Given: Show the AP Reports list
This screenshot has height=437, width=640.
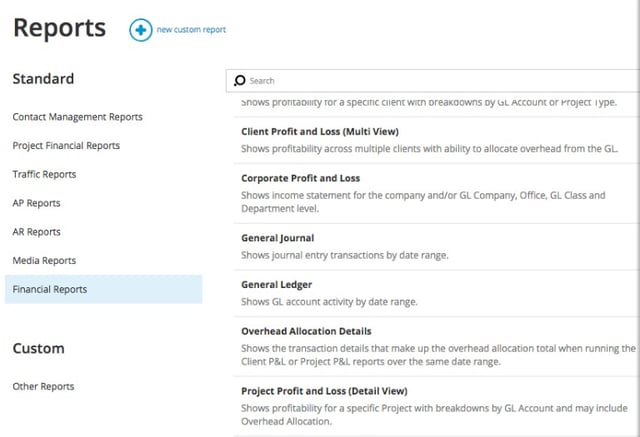Looking at the screenshot, I should coord(36,203).
